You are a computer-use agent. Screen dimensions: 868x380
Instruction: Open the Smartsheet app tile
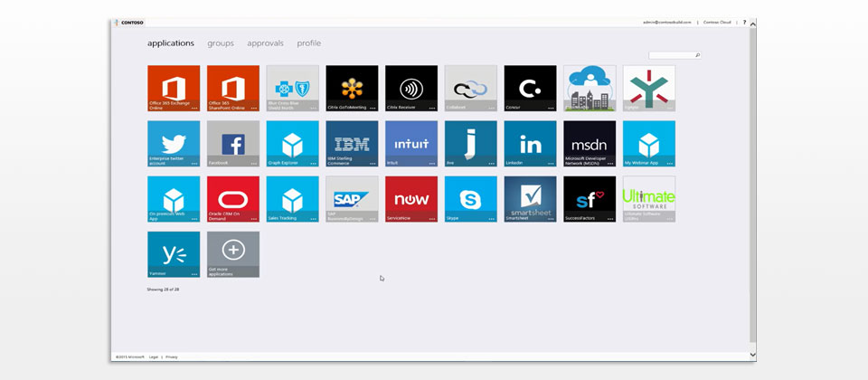(531, 199)
